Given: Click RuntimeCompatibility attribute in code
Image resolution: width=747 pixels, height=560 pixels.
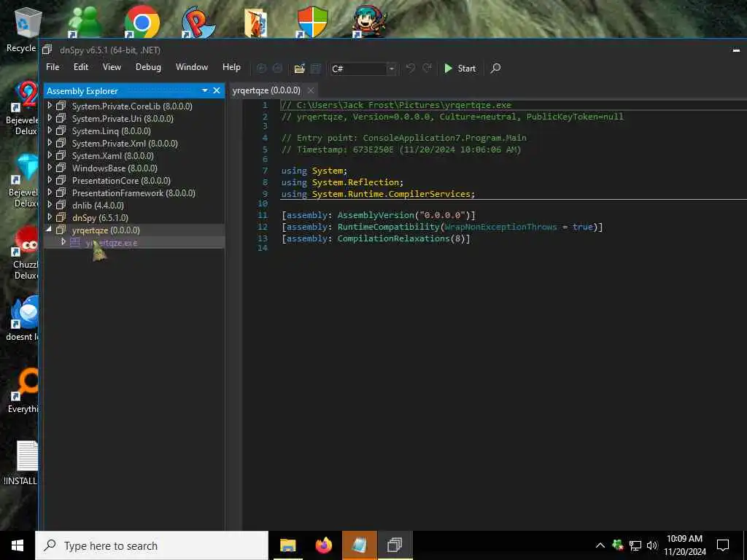Looking at the screenshot, I should (389, 227).
